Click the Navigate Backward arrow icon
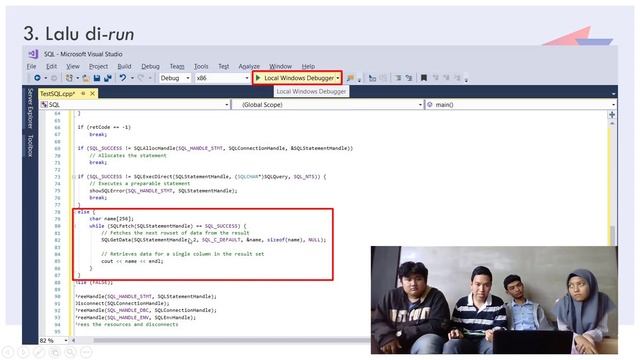This screenshot has height=360, width=640. point(37,78)
